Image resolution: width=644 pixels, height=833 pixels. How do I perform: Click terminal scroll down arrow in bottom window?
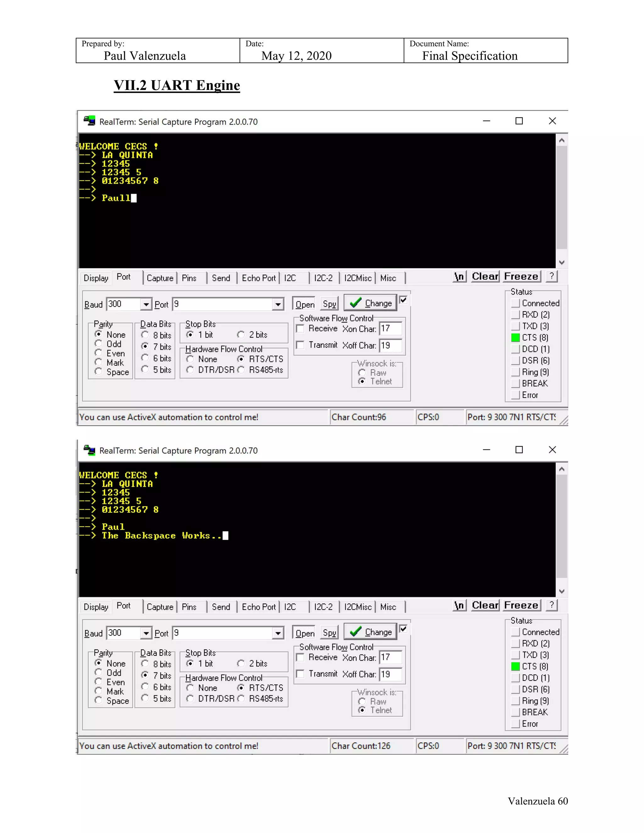click(x=561, y=591)
